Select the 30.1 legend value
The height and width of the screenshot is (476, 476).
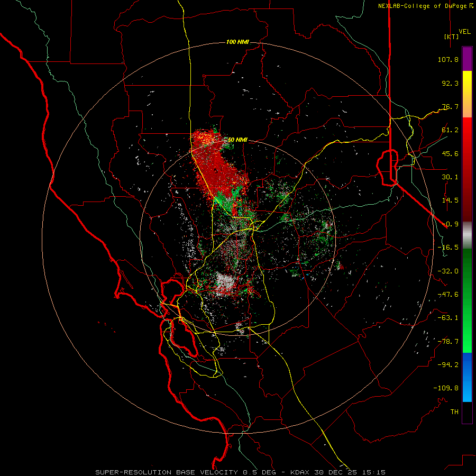point(450,177)
